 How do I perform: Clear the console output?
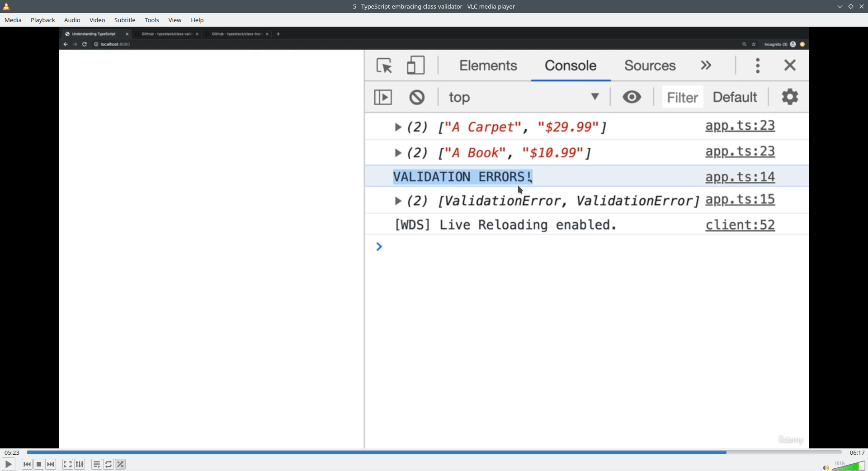417,97
